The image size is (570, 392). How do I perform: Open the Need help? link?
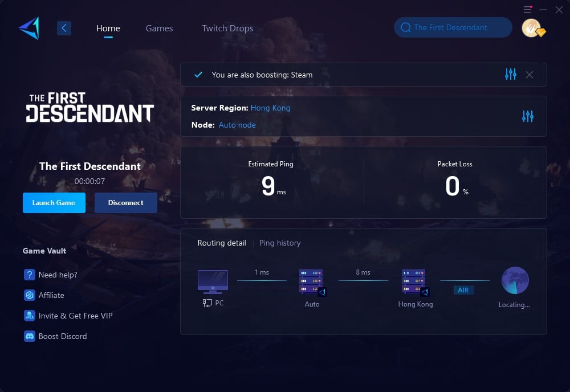coord(58,275)
